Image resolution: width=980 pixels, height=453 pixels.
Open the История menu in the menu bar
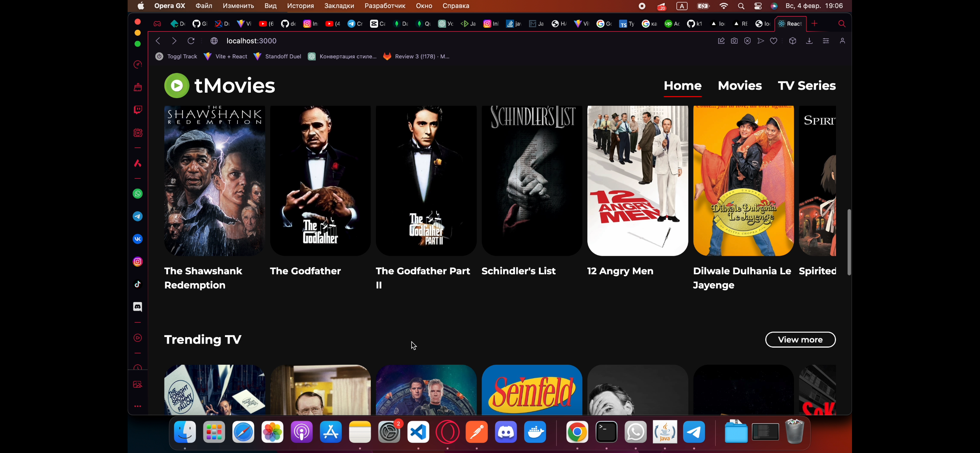click(300, 6)
